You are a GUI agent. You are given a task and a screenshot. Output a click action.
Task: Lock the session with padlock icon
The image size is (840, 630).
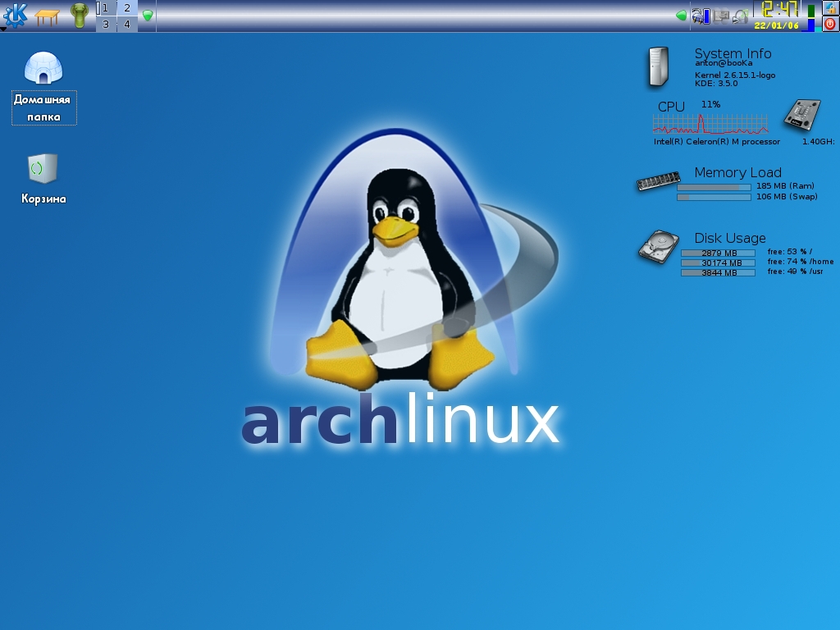830,7
